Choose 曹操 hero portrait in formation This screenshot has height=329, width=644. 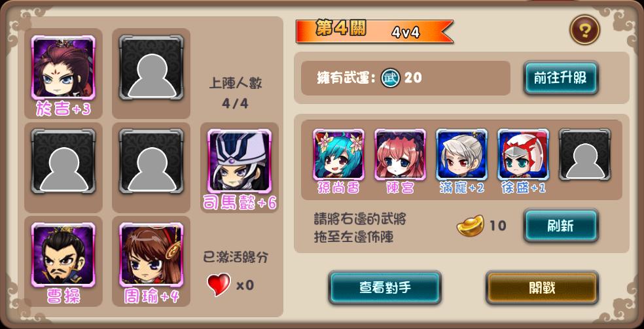point(63,254)
